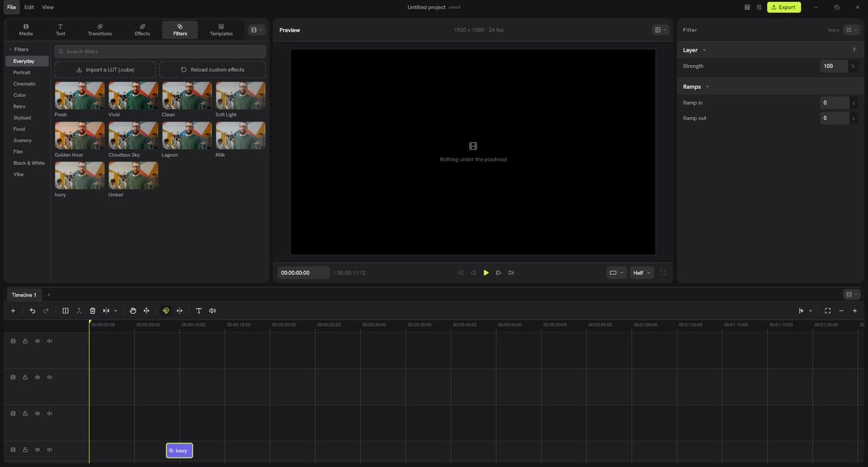This screenshot has width=868, height=467.
Task: Mute the third timeline track
Action: (50, 413)
